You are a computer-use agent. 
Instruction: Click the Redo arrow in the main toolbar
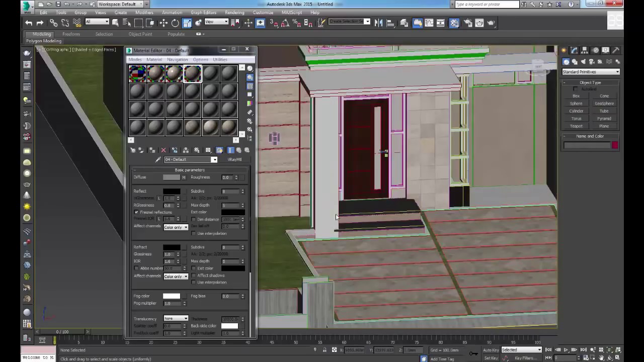pyautogui.click(x=40, y=23)
